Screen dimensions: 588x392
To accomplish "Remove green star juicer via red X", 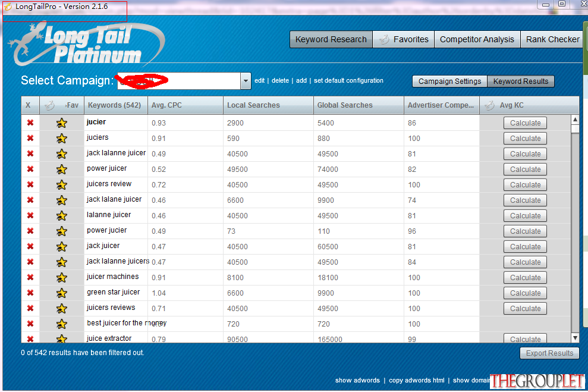I will tap(30, 293).
